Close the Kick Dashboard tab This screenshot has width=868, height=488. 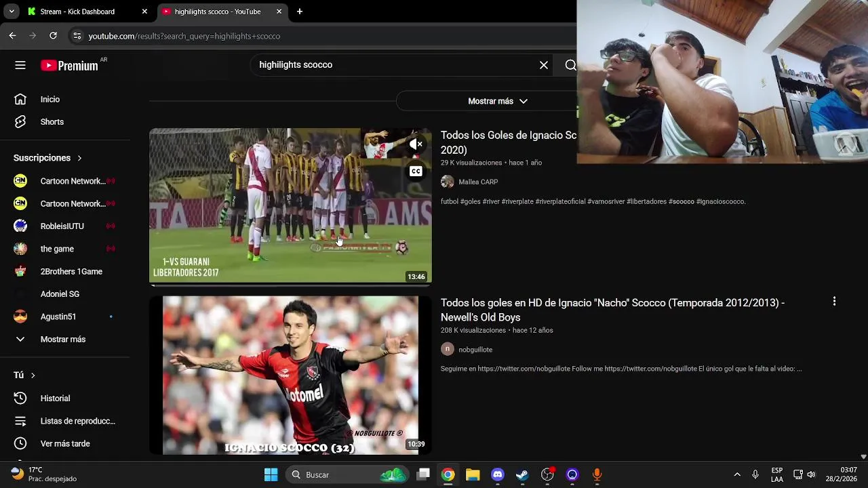(x=144, y=12)
